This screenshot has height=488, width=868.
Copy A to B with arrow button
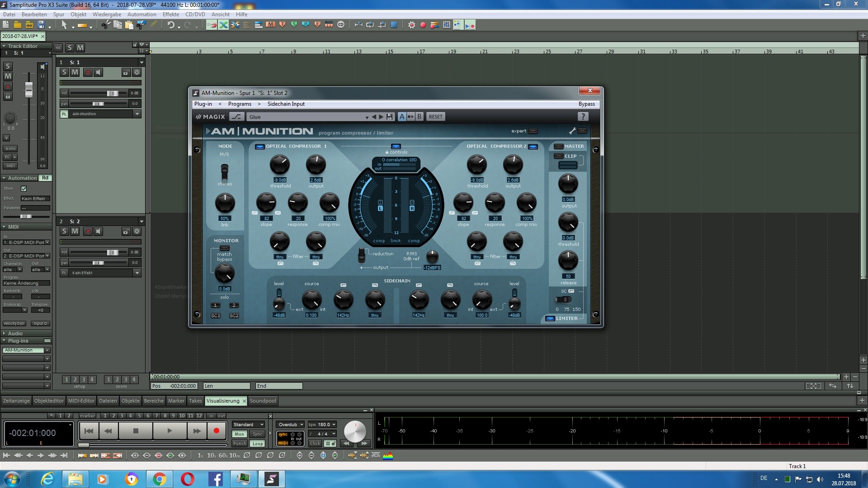[x=410, y=117]
